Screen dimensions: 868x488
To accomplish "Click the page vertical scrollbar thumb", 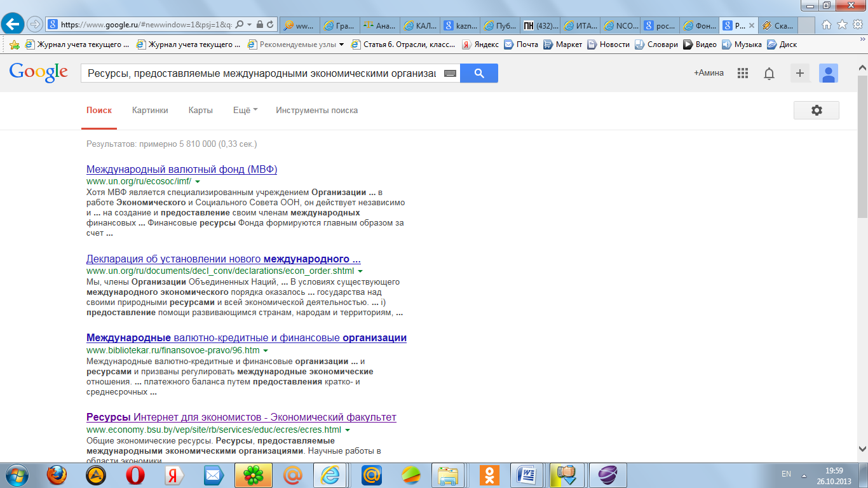I will tap(862, 146).
